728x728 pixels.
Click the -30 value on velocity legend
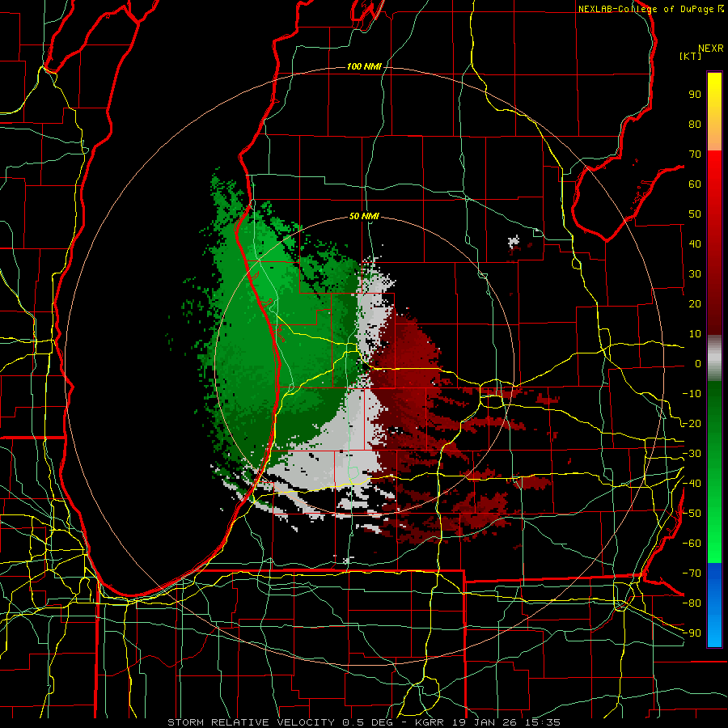(x=692, y=454)
